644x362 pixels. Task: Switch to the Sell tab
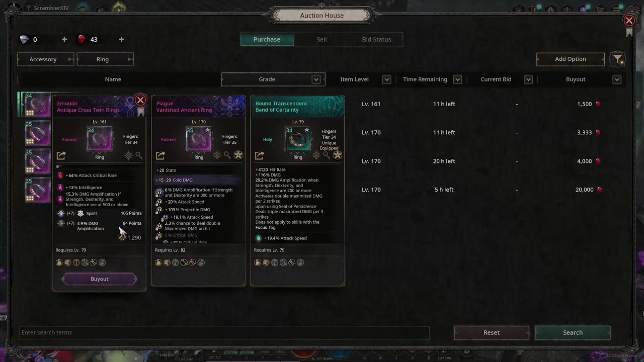[321, 39]
